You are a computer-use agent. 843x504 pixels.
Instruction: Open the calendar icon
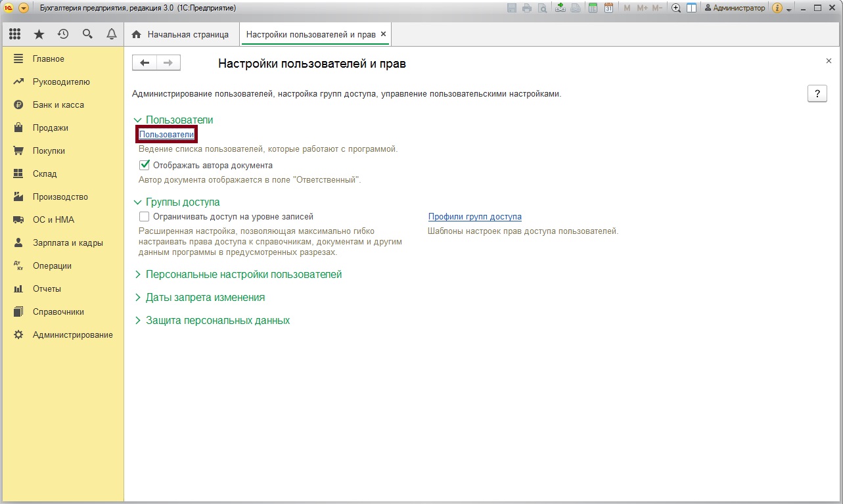[x=608, y=8]
